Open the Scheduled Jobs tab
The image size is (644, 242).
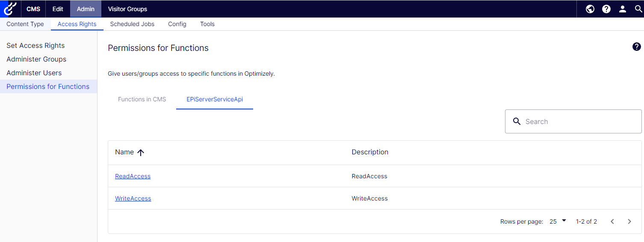click(132, 24)
